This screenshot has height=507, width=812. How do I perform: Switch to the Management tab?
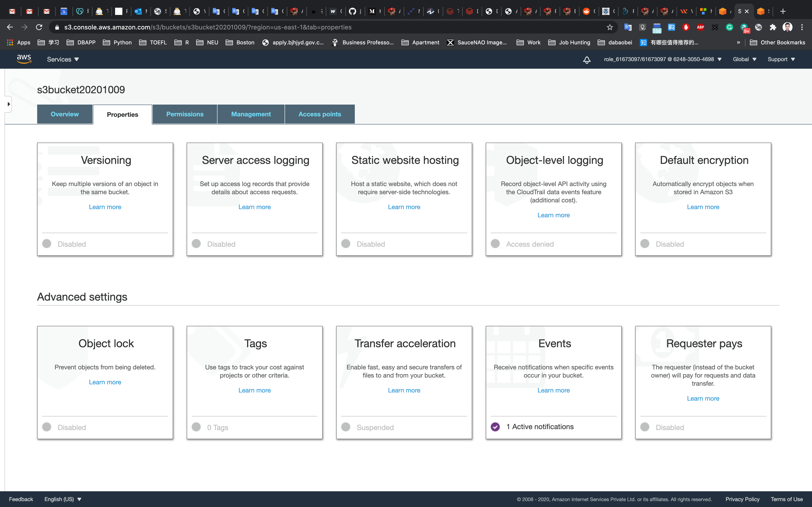pos(251,114)
